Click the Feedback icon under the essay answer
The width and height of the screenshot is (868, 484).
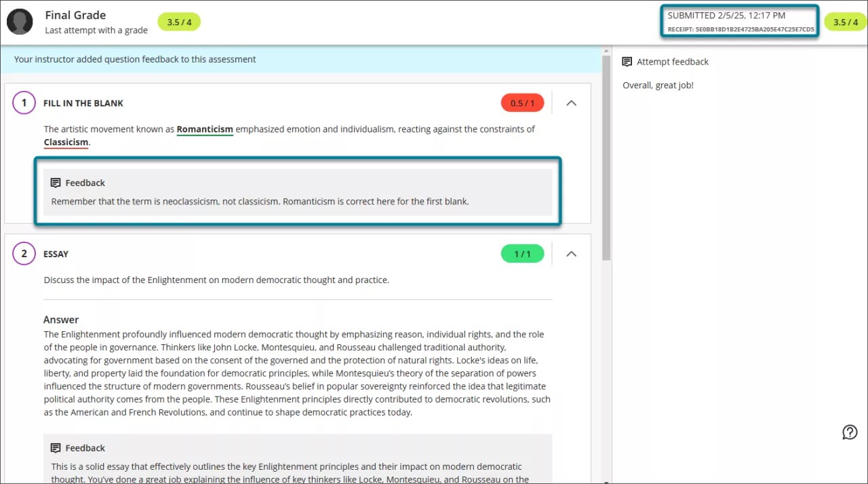pyautogui.click(x=55, y=447)
